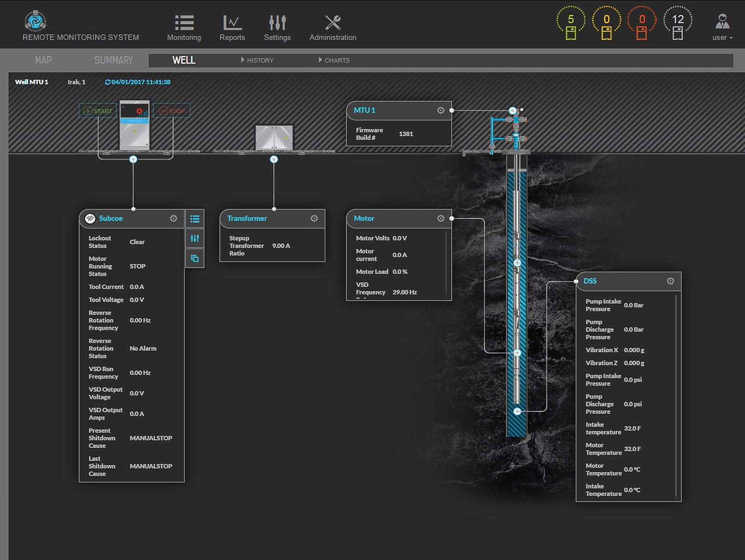This screenshot has width=745, height=560.
Task: Click the Transformer panel title
Action: pyautogui.click(x=247, y=218)
